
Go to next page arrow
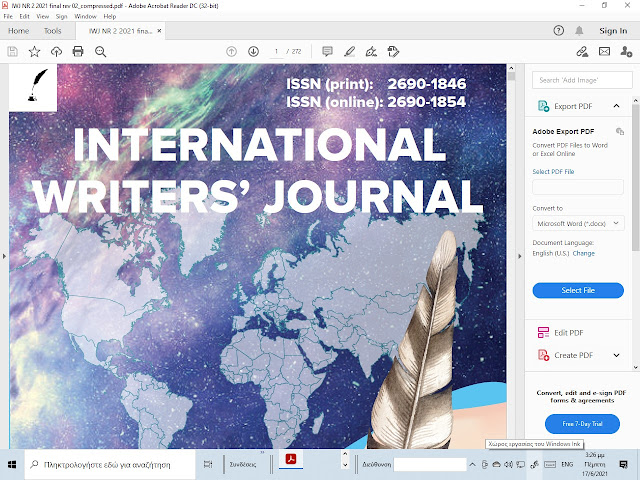pyautogui.click(x=253, y=51)
